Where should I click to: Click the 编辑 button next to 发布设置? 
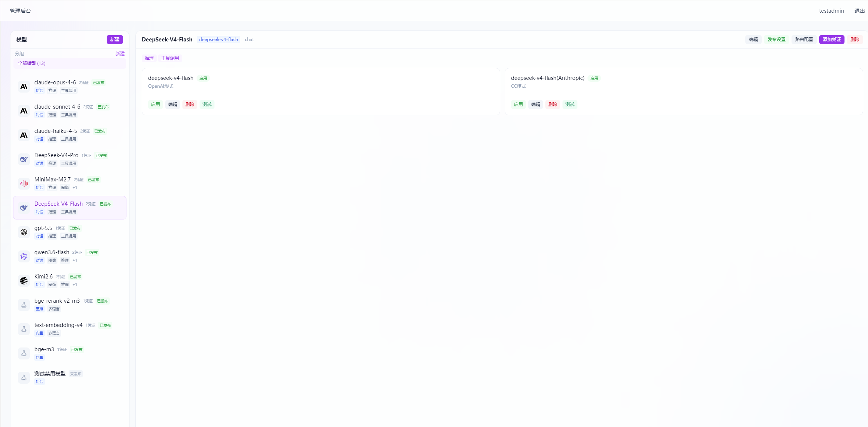(753, 40)
